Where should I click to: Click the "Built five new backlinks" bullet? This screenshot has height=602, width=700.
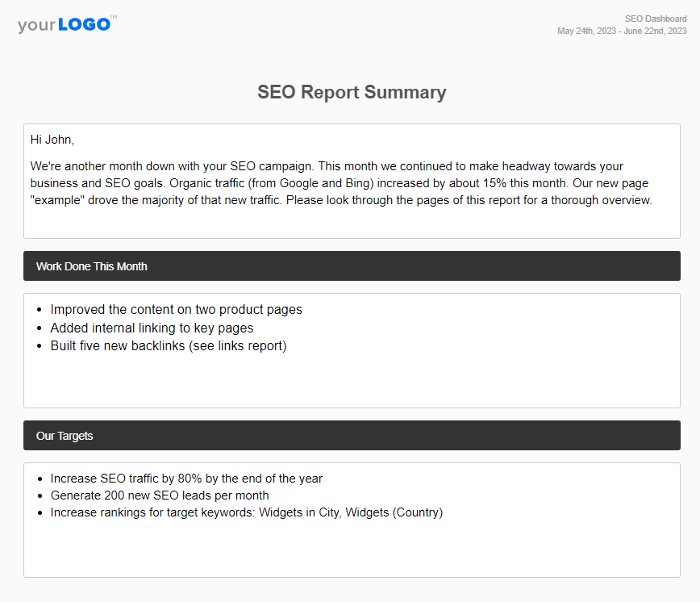tap(117, 346)
